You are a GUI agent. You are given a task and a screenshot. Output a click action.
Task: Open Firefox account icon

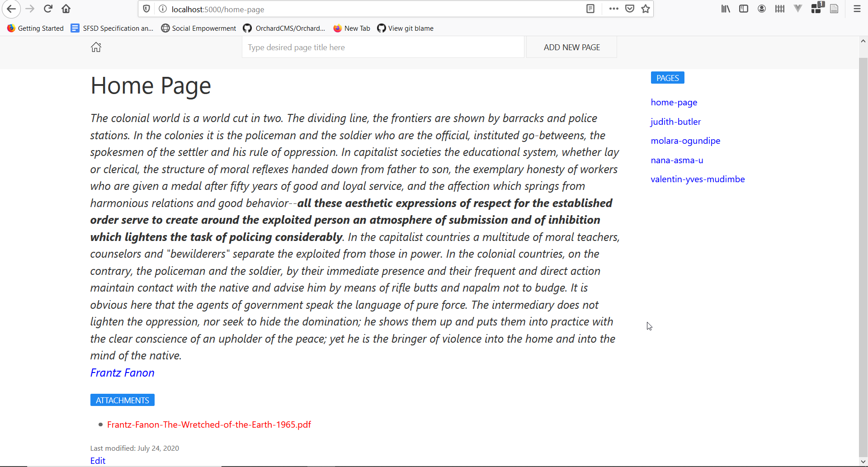762,9
